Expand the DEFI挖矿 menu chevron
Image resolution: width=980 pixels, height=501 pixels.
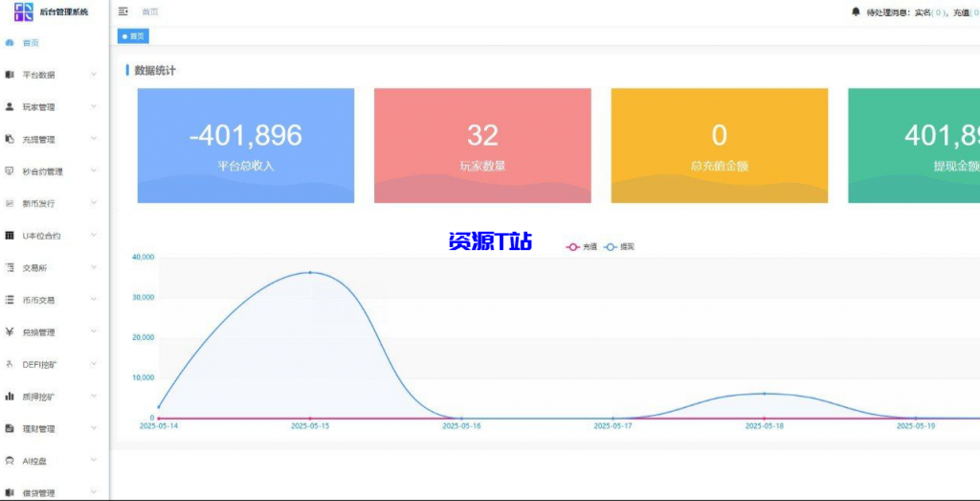tap(94, 363)
